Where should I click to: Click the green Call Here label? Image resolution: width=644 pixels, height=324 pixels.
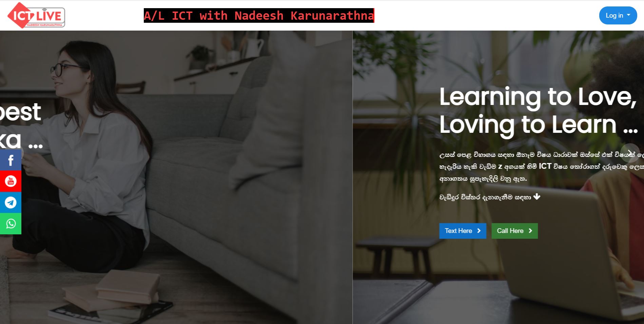point(510,231)
